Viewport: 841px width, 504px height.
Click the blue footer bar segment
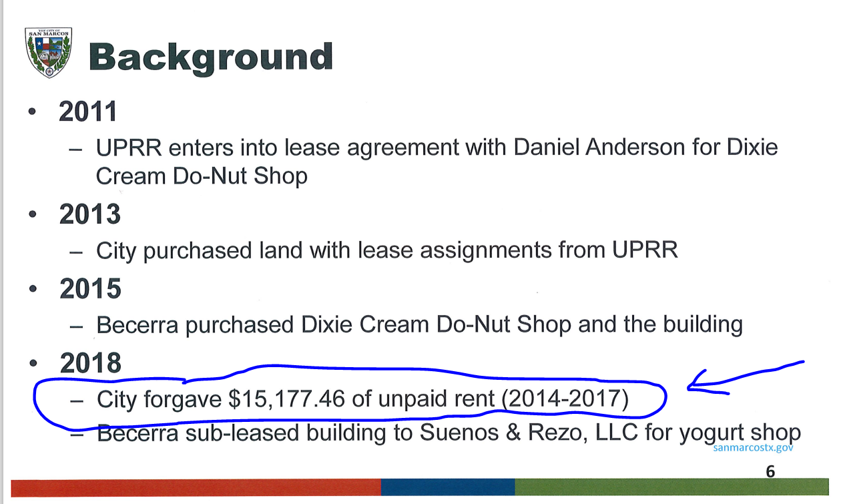(447, 487)
